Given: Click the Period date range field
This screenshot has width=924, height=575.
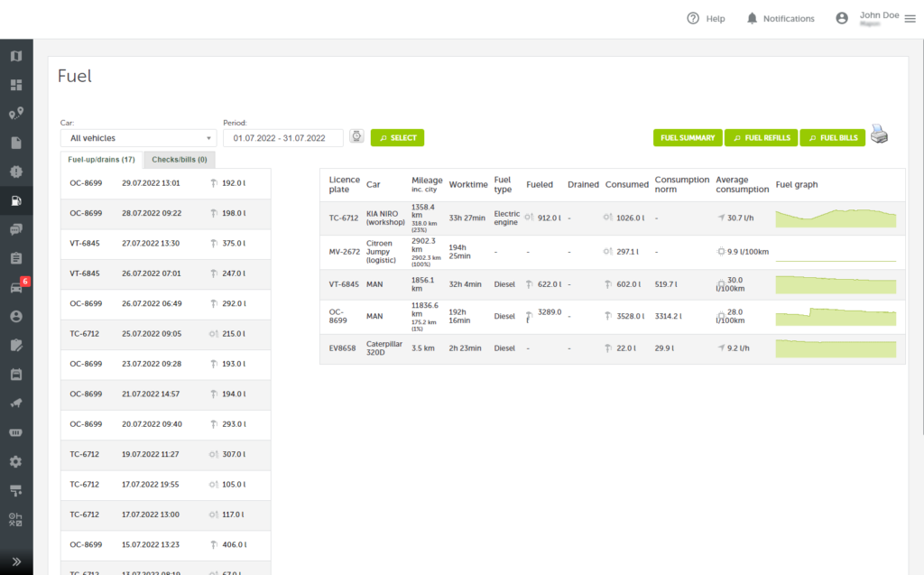Looking at the screenshot, I should pos(282,138).
